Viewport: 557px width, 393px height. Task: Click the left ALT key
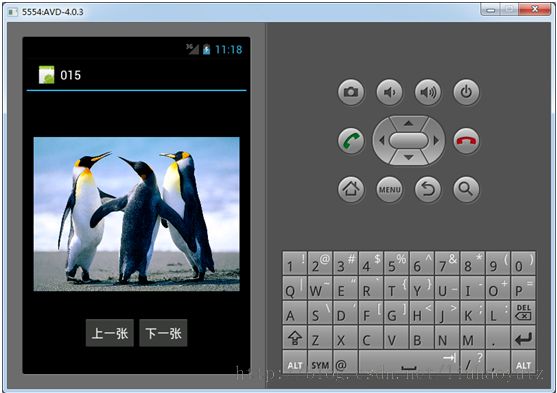(295, 362)
